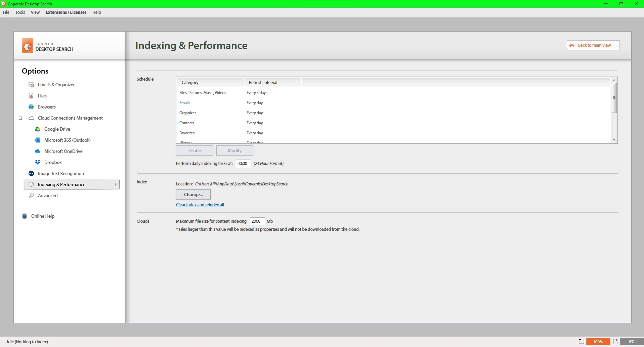Select Google Drive option
Viewport: 644px width, 347px height.
click(x=57, y=129)
